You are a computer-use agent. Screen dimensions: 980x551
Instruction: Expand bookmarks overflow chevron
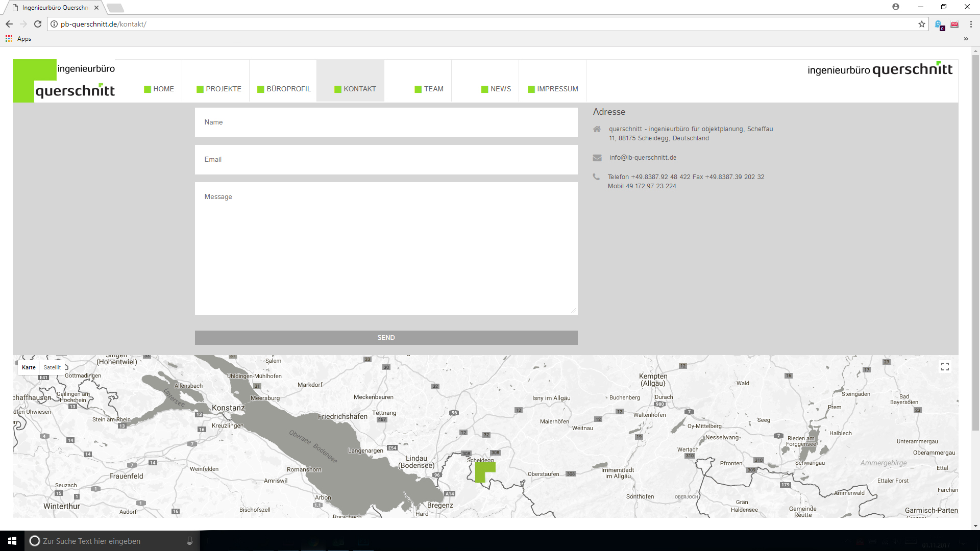point(966,39)
